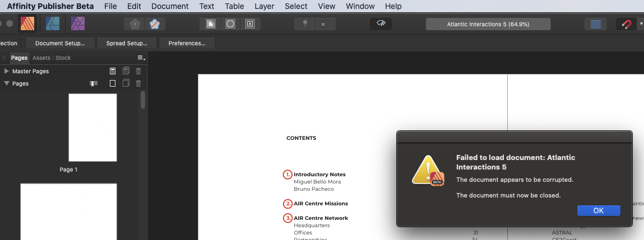
Task: Click OK in the corrupted document dialog
Action: pos(599,210)
